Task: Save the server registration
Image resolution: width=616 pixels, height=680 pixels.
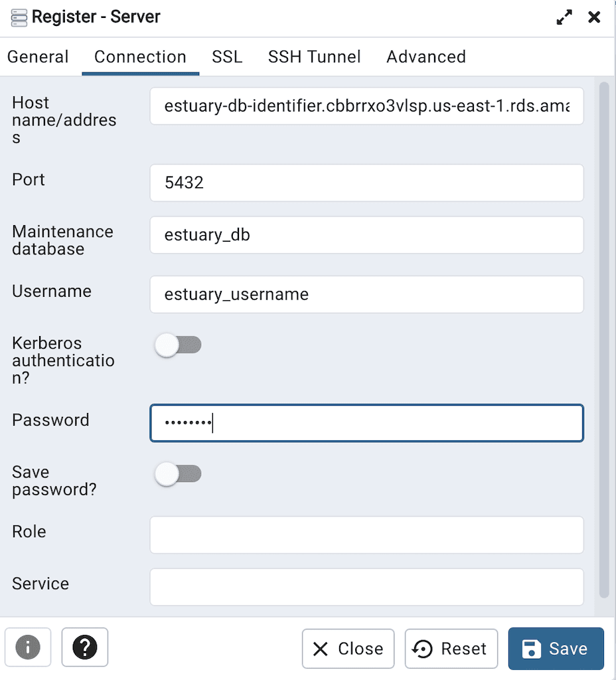Action: (x=556, y=649)
